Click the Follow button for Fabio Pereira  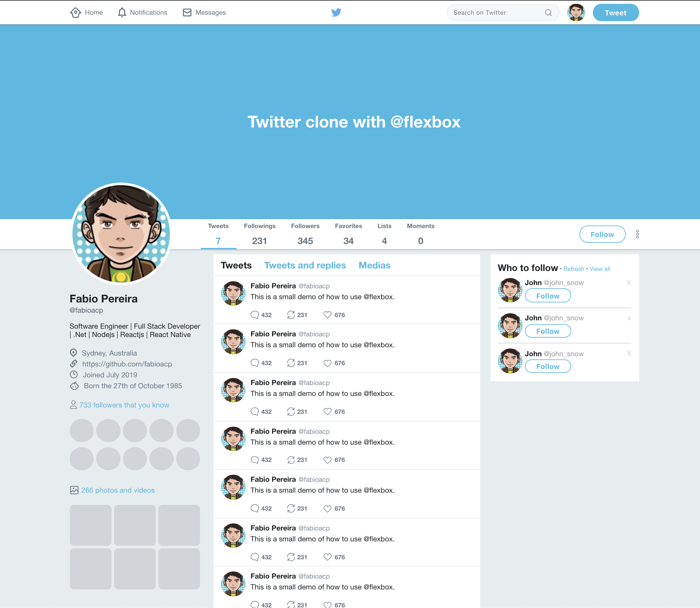pyautogui.click(x=602, y=234)
